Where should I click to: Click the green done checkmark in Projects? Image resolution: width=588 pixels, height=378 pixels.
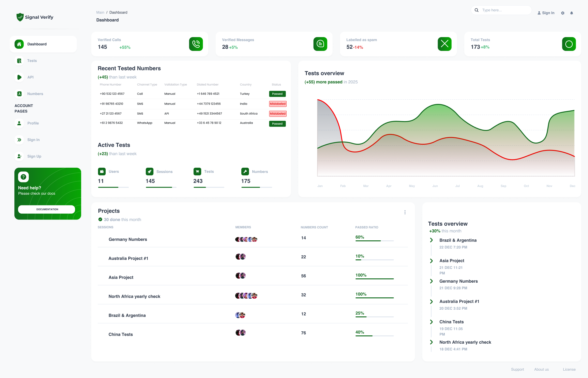[100, 220]
